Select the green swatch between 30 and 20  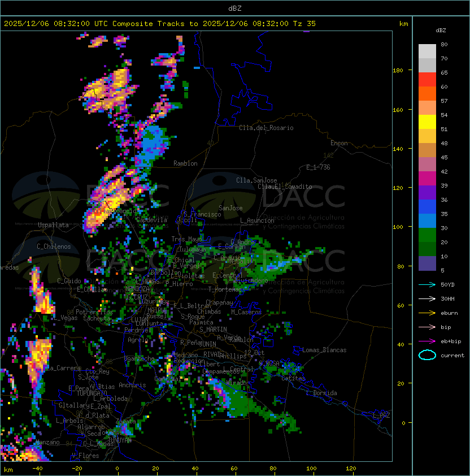[x=427, y=235]
